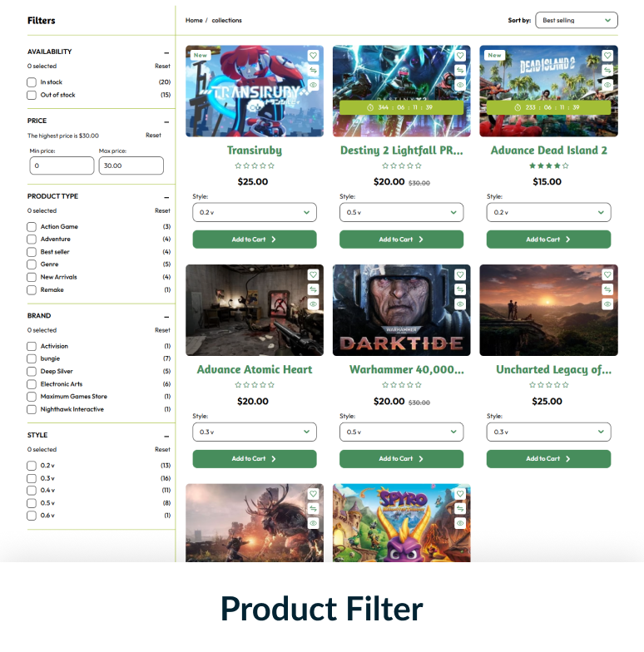Compare icon on the Witcher monster-fight card
Viewport: 644px width, 652px height.
pyautogui.click(x=313, y=509)
